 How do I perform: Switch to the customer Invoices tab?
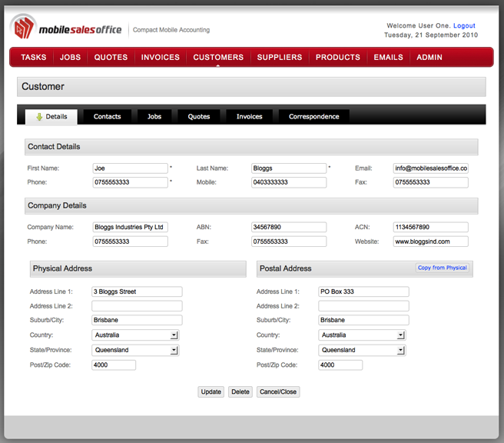click(x=250, y=116)
